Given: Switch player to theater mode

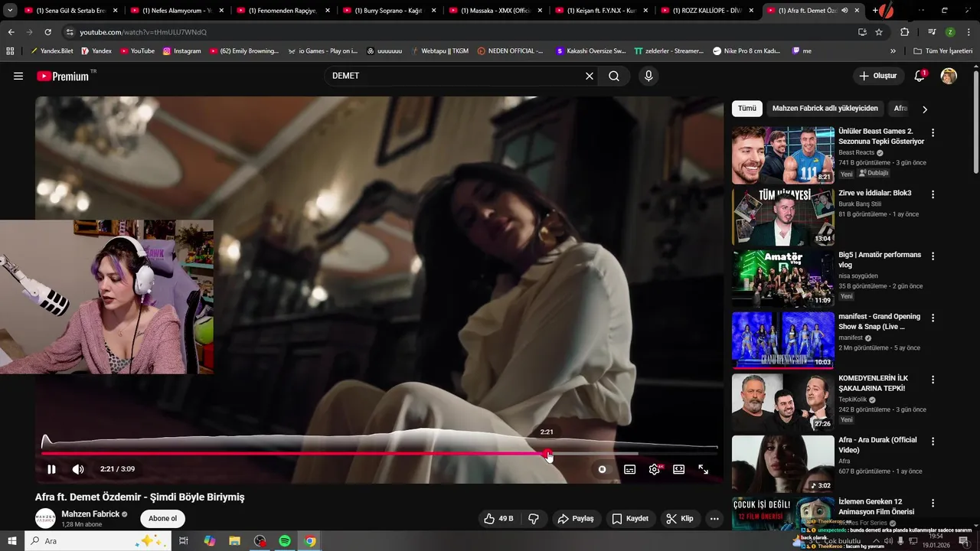Looking at the screenshot, I should pyautogui.click(x=678, y=469).
